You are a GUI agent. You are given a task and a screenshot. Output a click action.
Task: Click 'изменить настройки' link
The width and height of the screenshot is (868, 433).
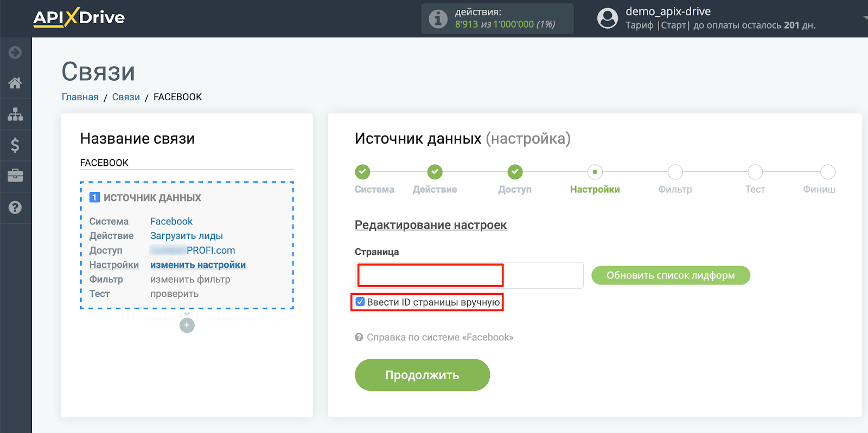click(x=198, y=265)
